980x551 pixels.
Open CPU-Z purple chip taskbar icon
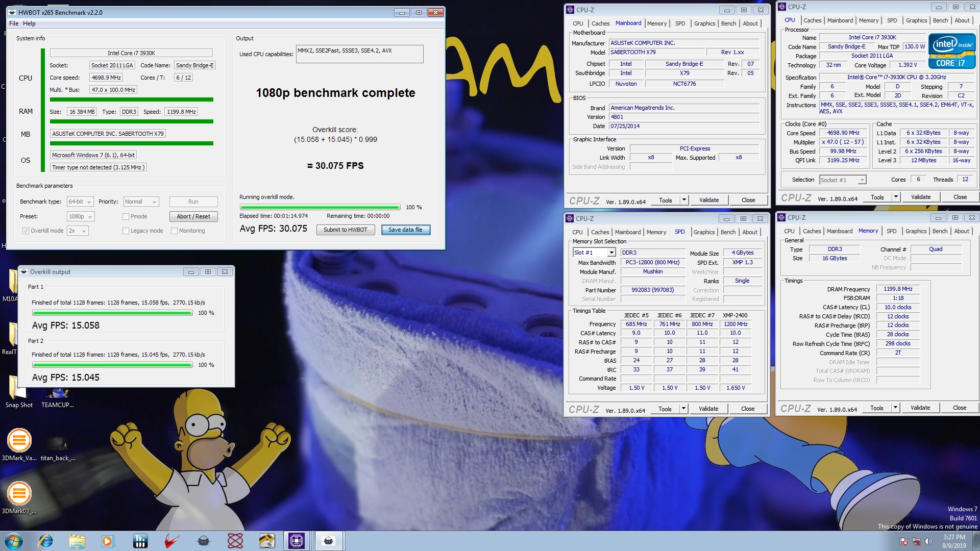pyautogui.click(x=297, y=541)
